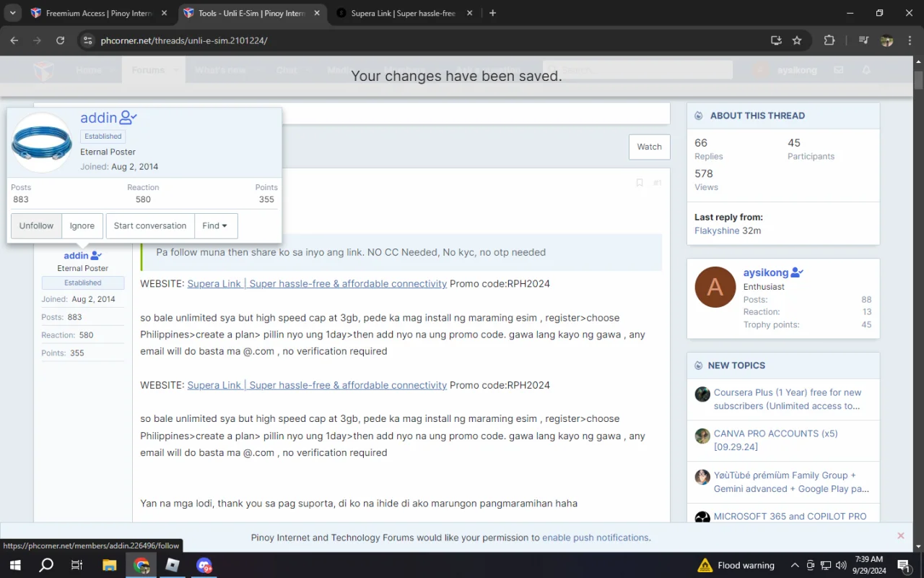Open Flakyshine's profile from last reply
Screen dimensions: 924x578
point(717,230)
